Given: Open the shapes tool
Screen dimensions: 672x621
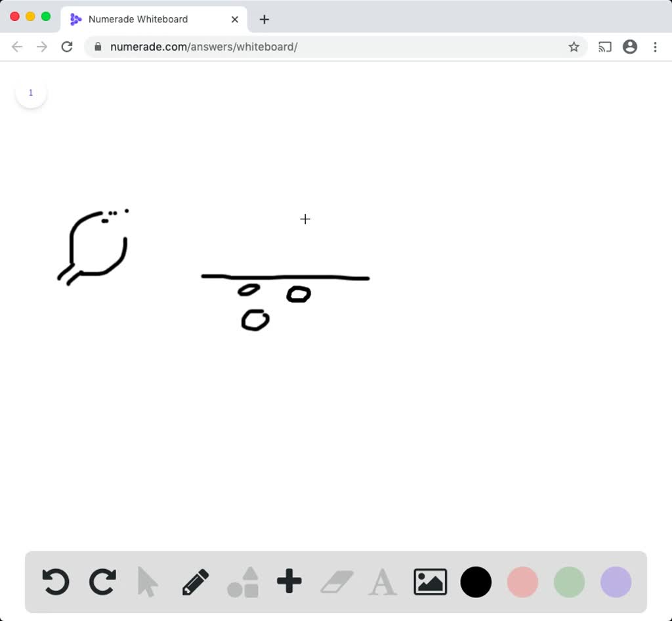Looking at the screenshot, I should click(x=243, y=582).
